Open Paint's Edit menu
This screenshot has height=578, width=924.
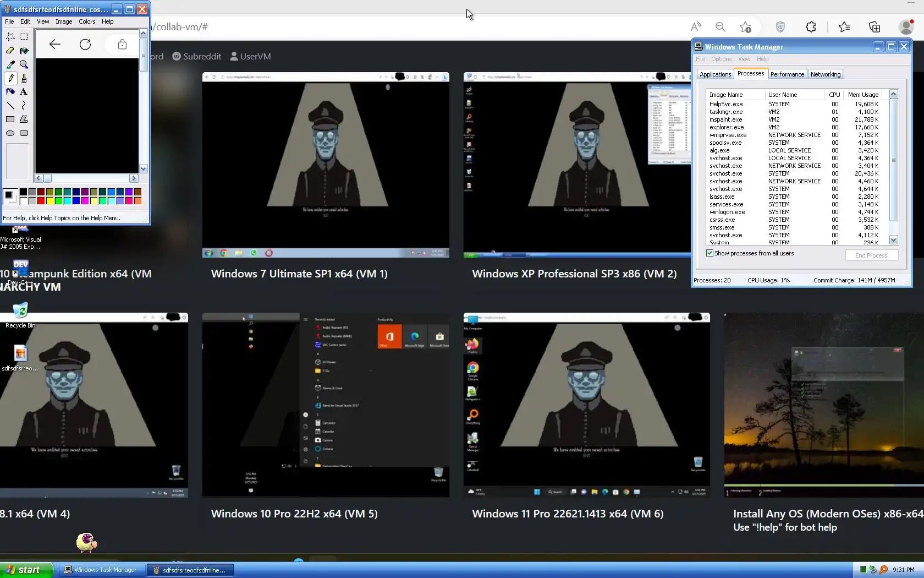tap(25, 21)
